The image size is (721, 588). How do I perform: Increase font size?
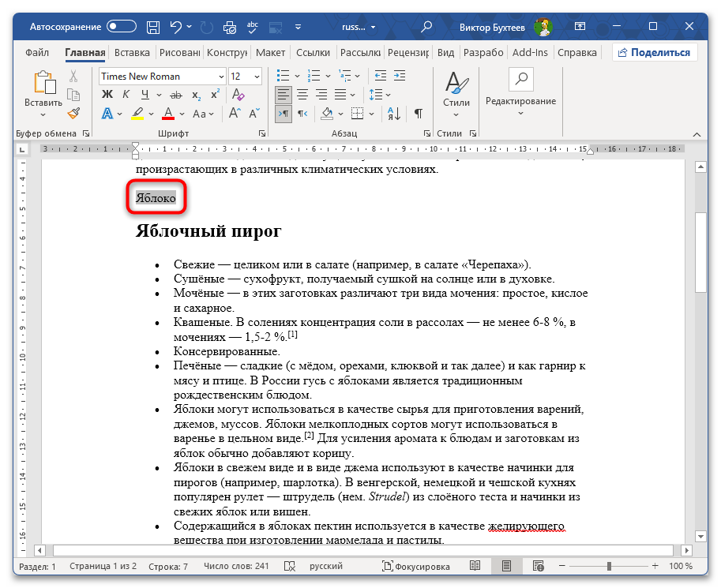click(235, 113)
